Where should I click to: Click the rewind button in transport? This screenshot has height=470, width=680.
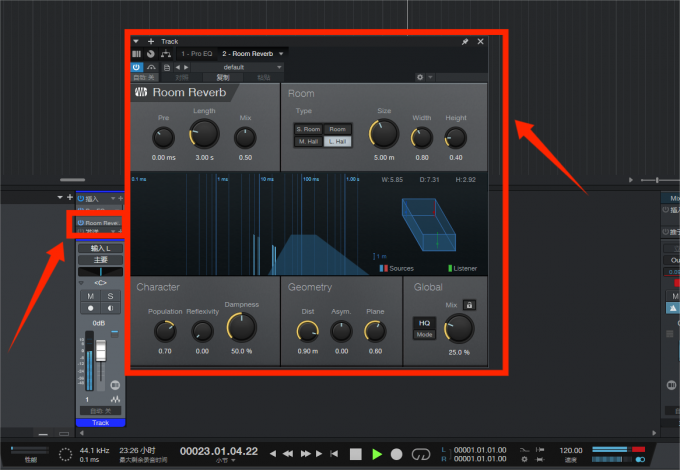pos(288,454)
